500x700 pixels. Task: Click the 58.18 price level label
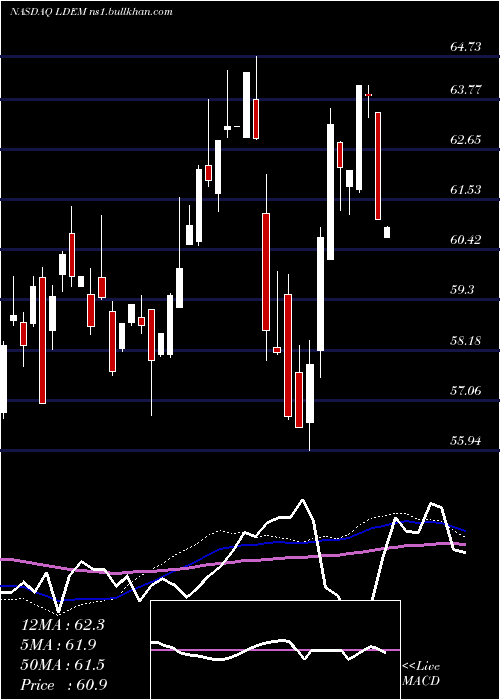click(x=466, y=341)
